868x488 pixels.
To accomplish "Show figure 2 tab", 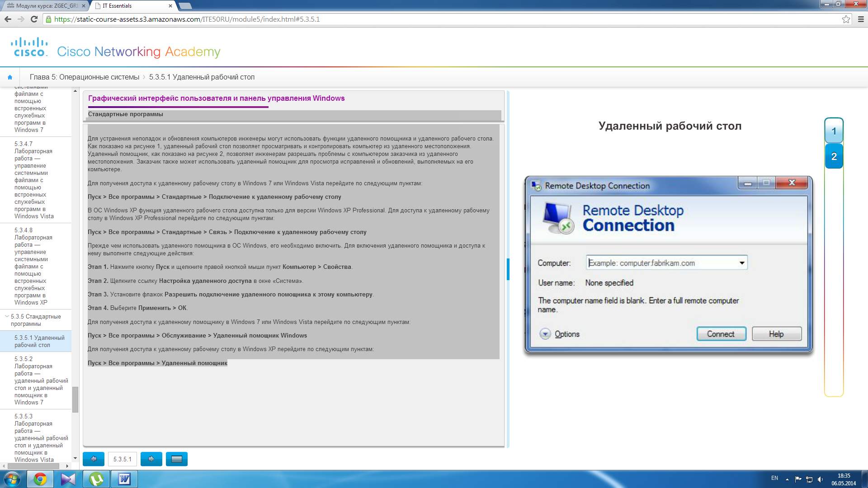I will pos(834,156).
